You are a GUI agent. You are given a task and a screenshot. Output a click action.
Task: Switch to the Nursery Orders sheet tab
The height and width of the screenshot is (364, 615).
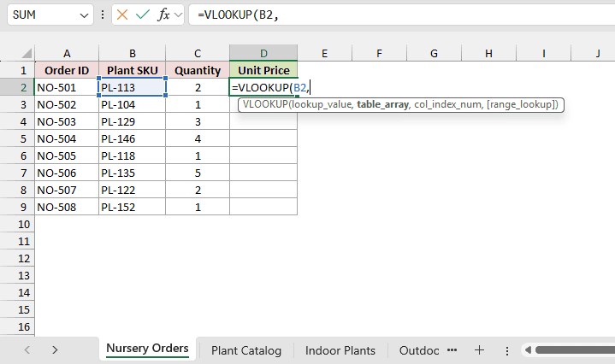147,349
